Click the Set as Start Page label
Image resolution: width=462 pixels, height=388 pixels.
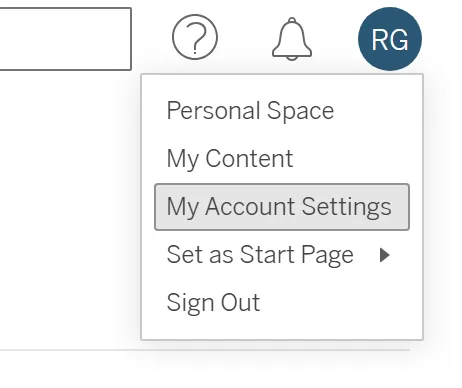click(260, 255)
